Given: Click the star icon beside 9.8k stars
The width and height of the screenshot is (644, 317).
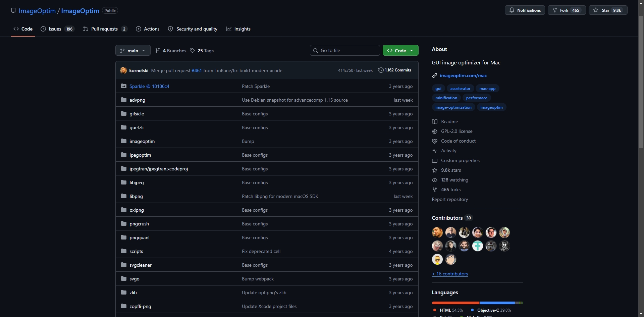Looking at the screenshot, I should pos(435,170).
